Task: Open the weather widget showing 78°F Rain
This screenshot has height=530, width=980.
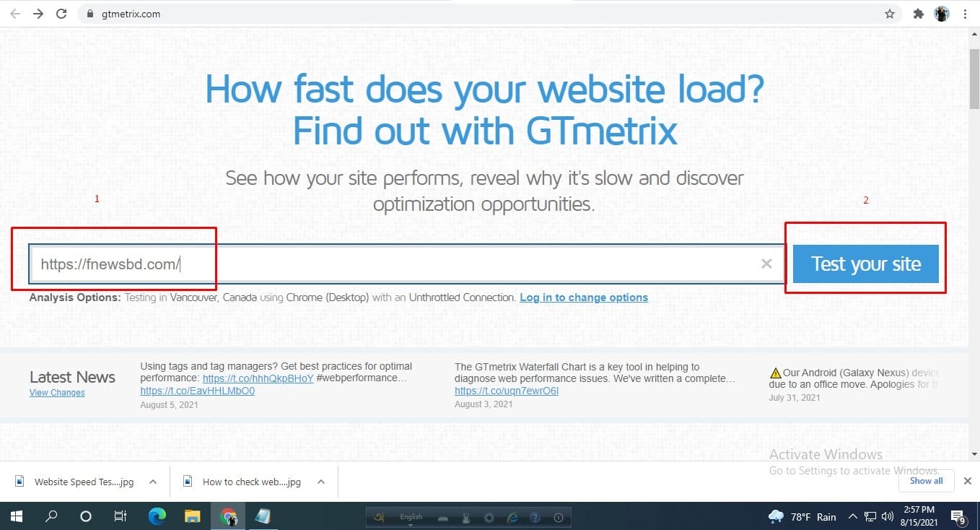Action: (802, 516)
